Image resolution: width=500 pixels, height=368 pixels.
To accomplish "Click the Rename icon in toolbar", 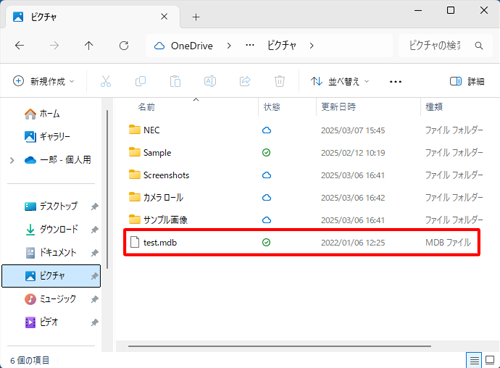I will click(210, 81).
